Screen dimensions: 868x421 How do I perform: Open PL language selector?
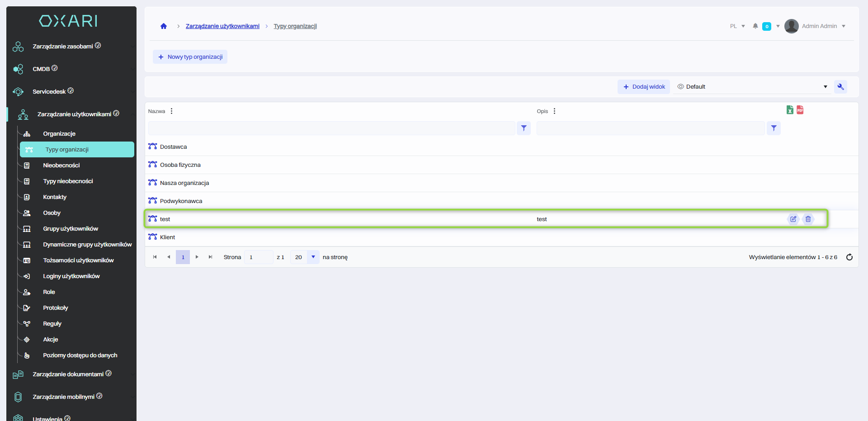[x=737, y=26]
